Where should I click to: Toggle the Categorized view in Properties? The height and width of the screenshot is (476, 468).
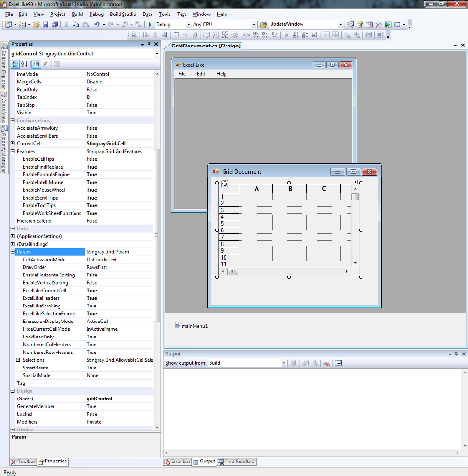pos(15,64)
